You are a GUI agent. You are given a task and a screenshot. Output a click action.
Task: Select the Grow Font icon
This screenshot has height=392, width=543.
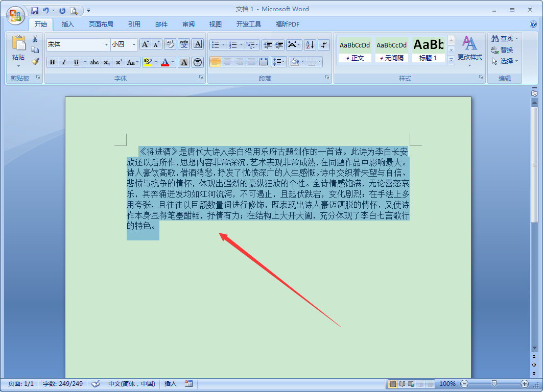[x=145, y=43]
